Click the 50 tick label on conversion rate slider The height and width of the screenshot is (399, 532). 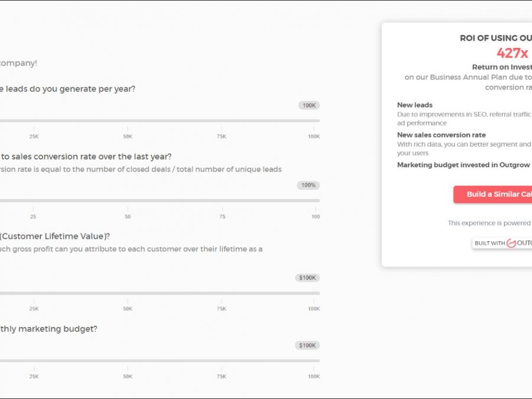pos(128,217)
